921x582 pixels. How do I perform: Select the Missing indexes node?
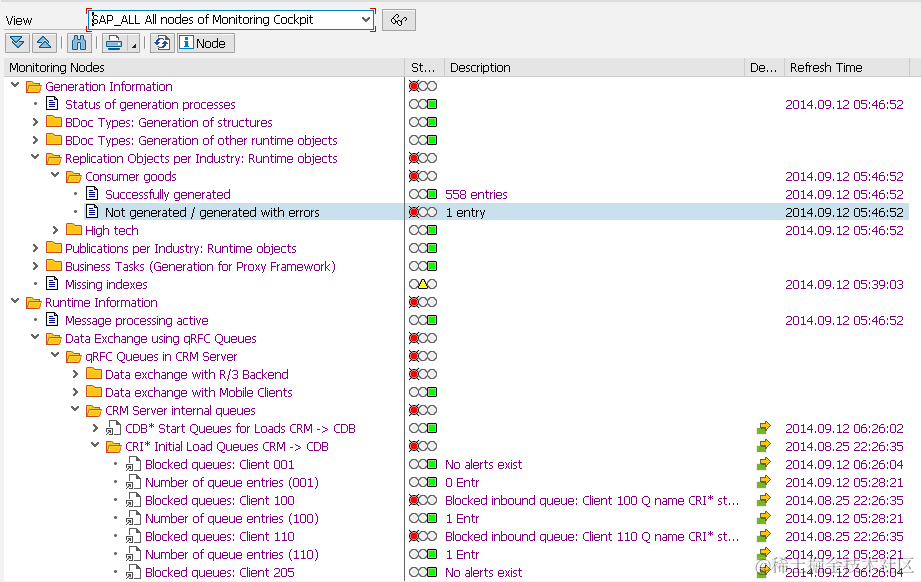tap(106, 284)
